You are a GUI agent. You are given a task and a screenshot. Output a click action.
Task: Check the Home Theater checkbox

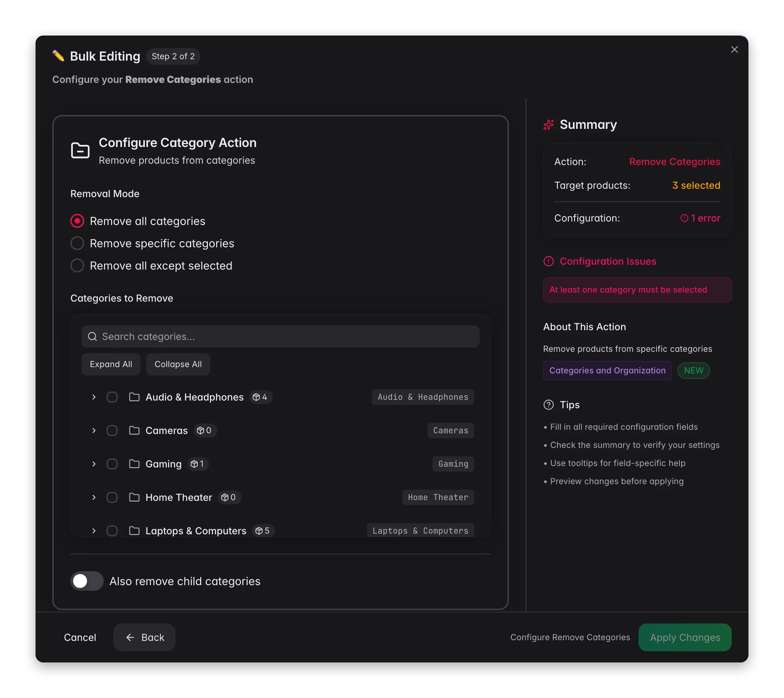(x=112, y=497)
